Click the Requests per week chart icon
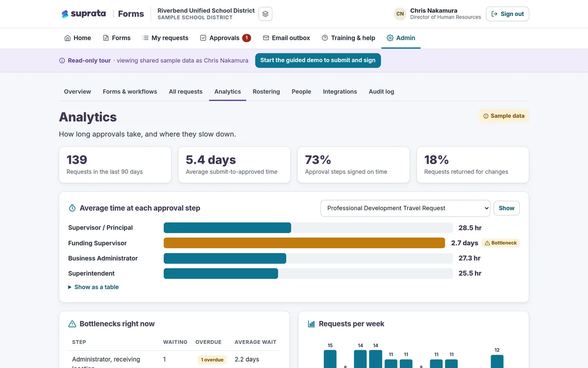This screenshot has width=588, height=368. click(x=311, y=324)
